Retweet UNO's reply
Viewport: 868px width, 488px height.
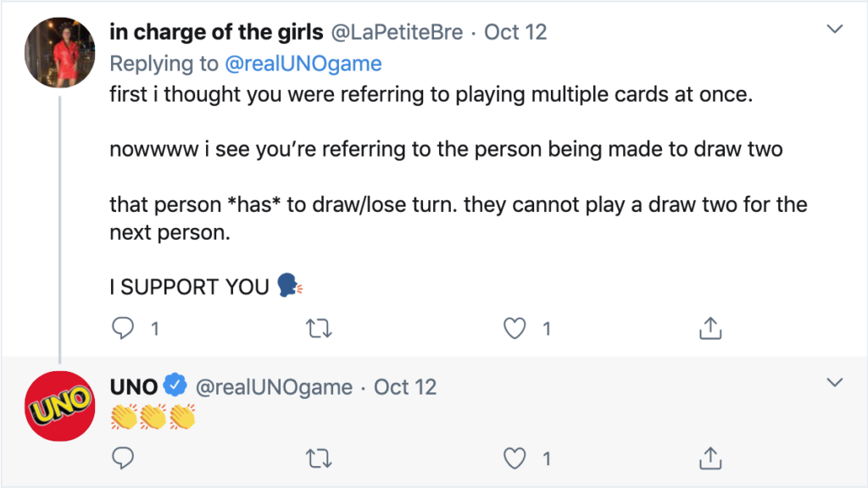320,458
